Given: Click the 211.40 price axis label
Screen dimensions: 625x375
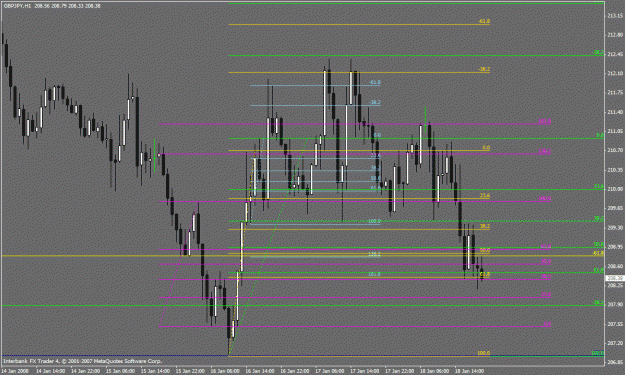Looking at the screenshot, I should (615, 112).
